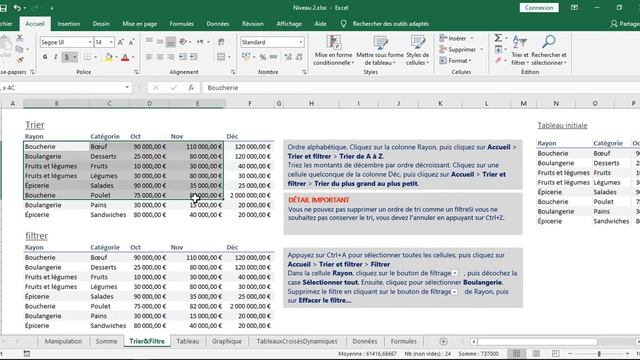640x360 pixels.
Task: Click the Clear eraser icon in Édition
Action: point(498,60)
